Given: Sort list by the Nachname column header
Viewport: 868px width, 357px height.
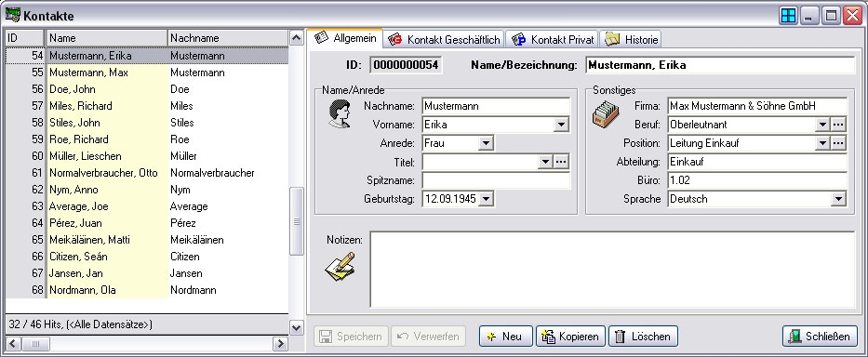Looking at the screenshot, I should [228, 38].
